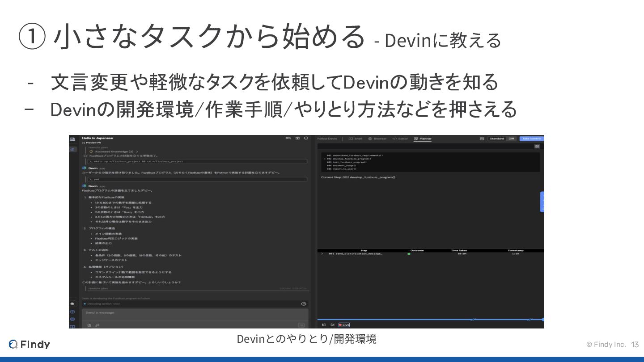Select the Diff view toggle
Viewport: 644px width, 362px height.
[511, 139]
